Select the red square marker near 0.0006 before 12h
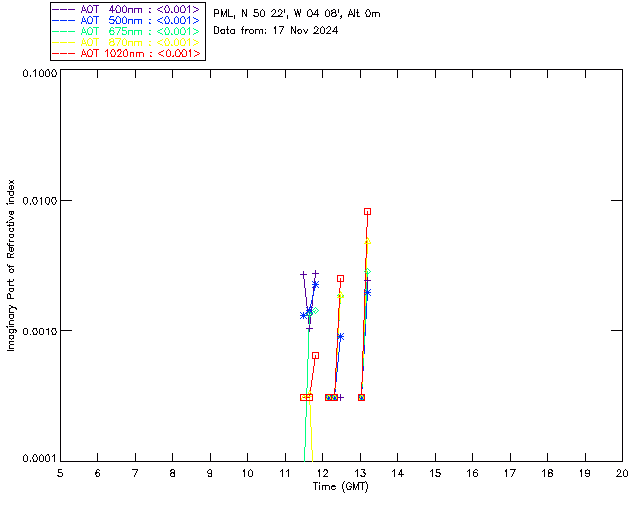The height and width of the screenshot is (512, 640). 315,356
